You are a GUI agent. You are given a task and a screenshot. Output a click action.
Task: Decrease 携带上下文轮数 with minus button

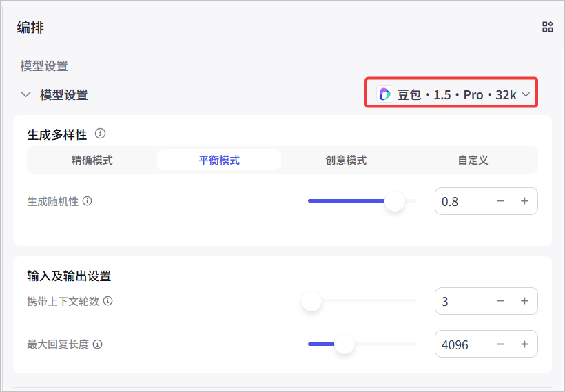pos(500,301)
